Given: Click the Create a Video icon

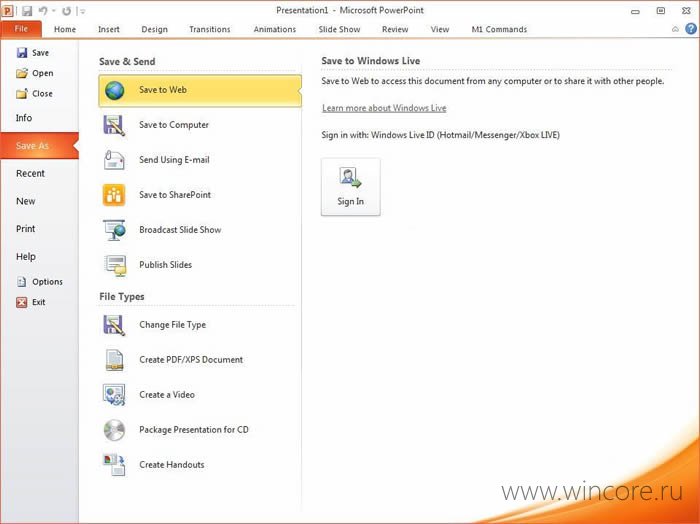Looking at the screenshot, I should [114, 395].
